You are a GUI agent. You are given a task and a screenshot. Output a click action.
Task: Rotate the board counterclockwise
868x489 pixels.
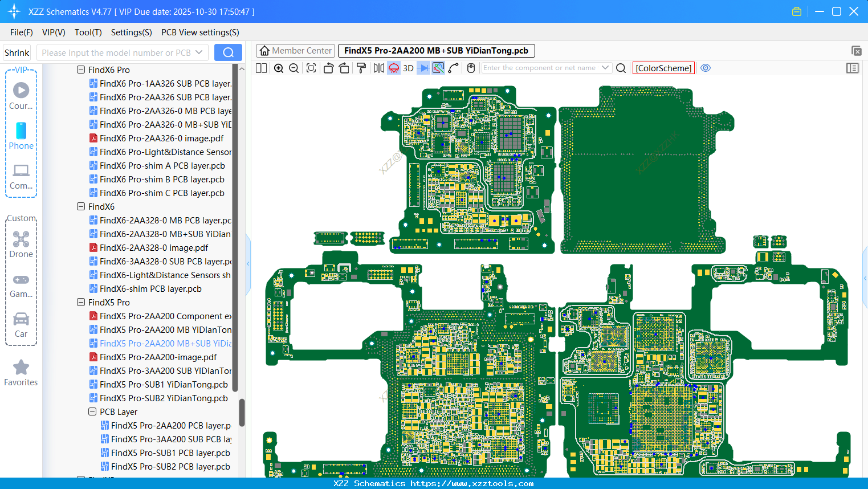pyautogui.click(x=328, y=68)
